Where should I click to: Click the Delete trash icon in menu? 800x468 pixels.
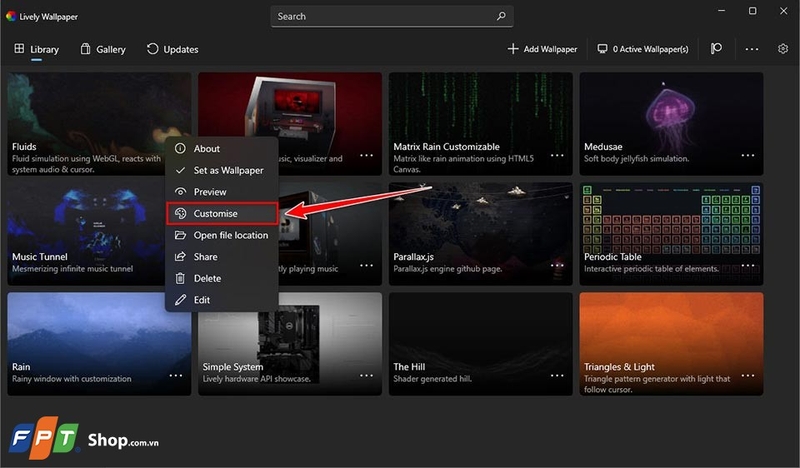[x=180, y=278]
